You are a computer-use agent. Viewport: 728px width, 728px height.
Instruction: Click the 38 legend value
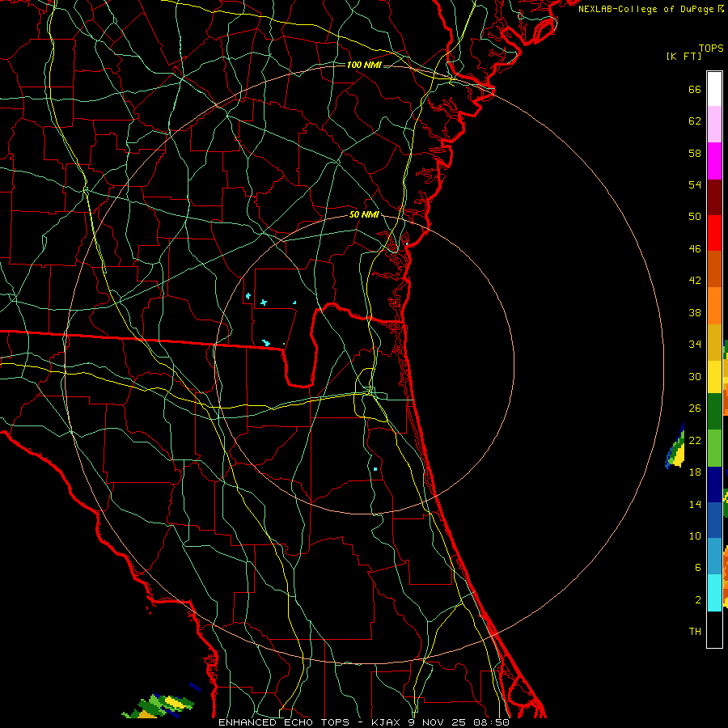pos(695,312)
